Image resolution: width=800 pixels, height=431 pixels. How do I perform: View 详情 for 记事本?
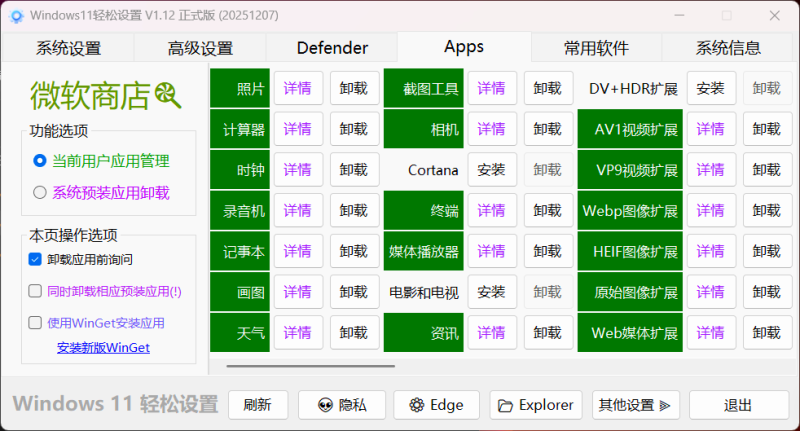(x=298, y=251)
